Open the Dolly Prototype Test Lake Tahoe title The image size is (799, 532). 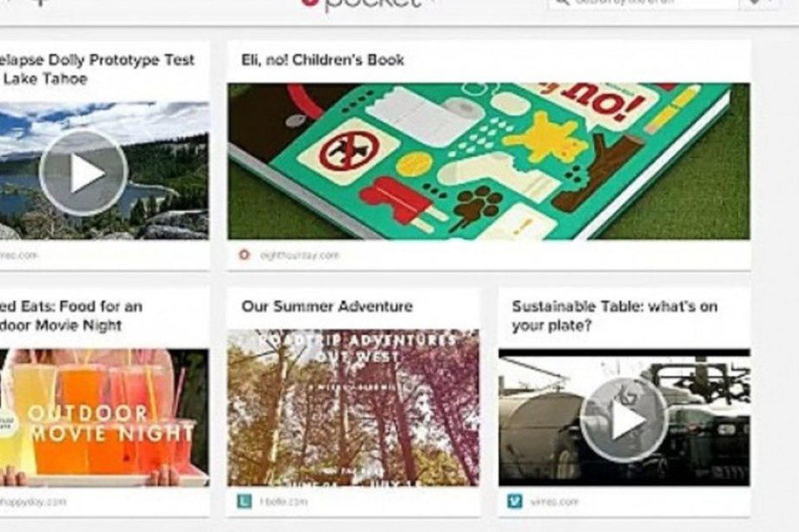96,69
